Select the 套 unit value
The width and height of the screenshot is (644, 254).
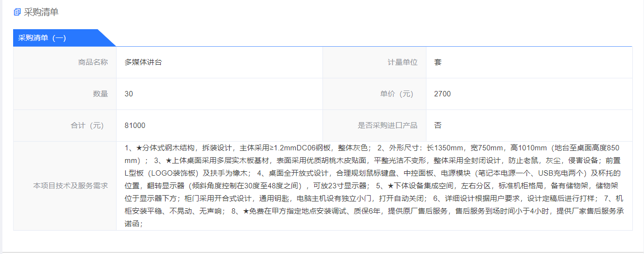(438, 62)
